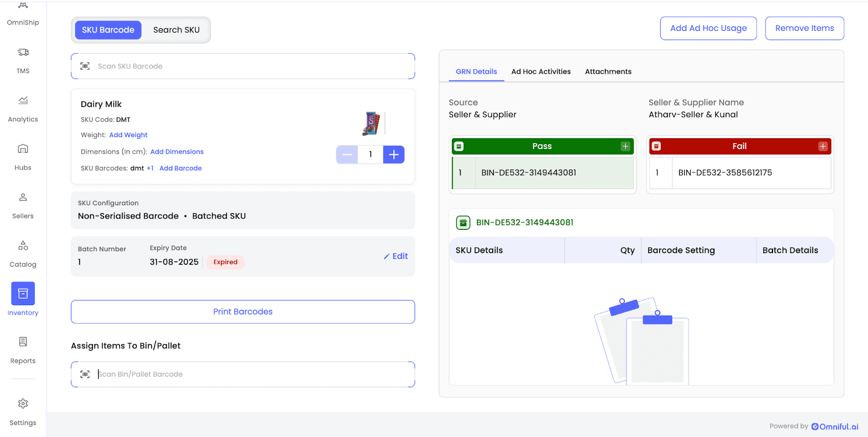Select Pass bin BIN-DE532-3149443081 row
This screenshot has width=868, height=437.
[x=542, y=173]
